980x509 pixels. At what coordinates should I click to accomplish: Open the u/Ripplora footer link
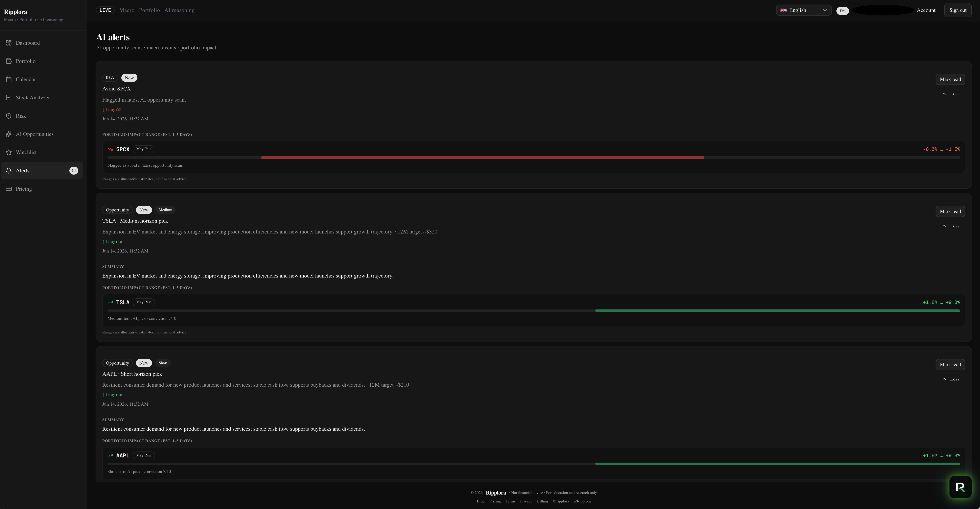tap(582, 501)
